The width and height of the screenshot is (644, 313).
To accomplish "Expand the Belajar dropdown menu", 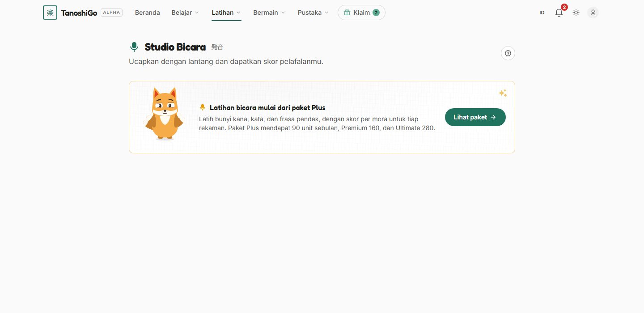I will tap(185, 13).
